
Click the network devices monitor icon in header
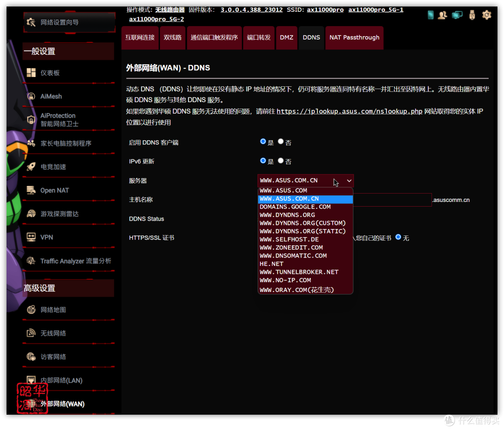click(x=457, y=15)
